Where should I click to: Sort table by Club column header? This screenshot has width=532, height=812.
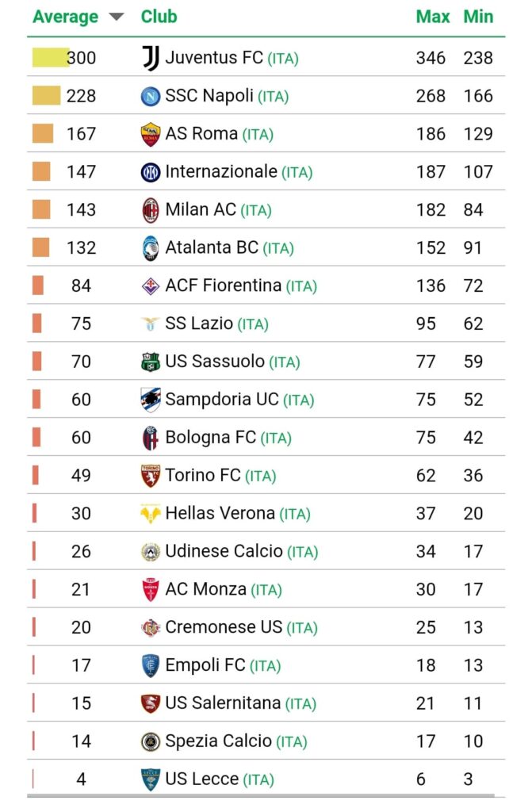click(x=159, y=17)
